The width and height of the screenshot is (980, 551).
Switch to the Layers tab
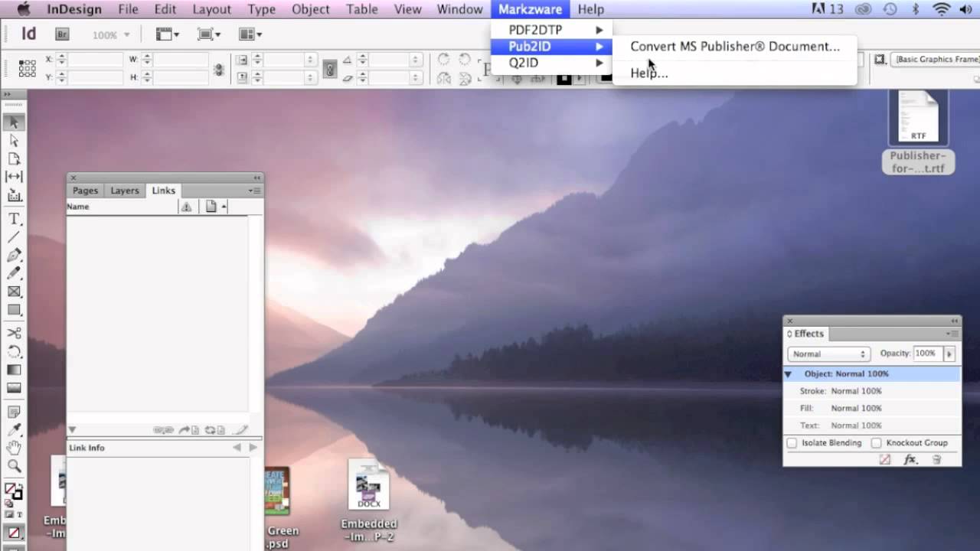pyautogui.click(x=125, y=191)
